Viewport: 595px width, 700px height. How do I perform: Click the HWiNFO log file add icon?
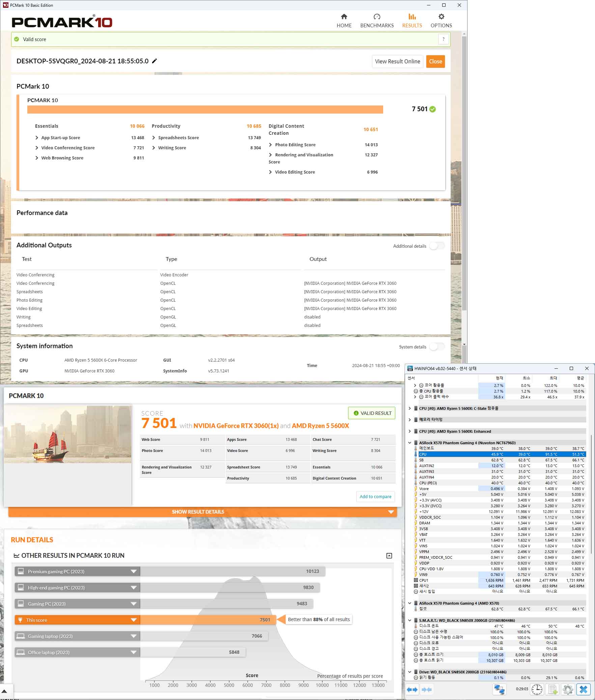click(552, 690)
